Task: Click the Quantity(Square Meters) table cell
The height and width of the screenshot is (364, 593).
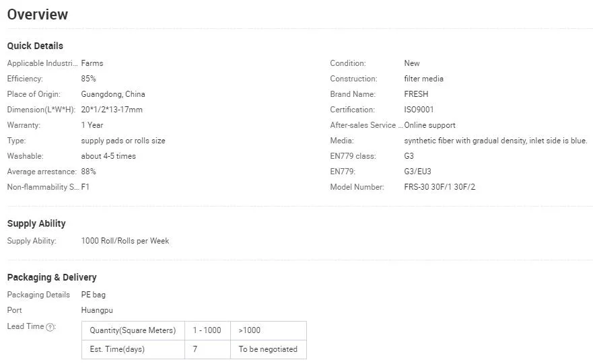Action: tap(133, 330)
